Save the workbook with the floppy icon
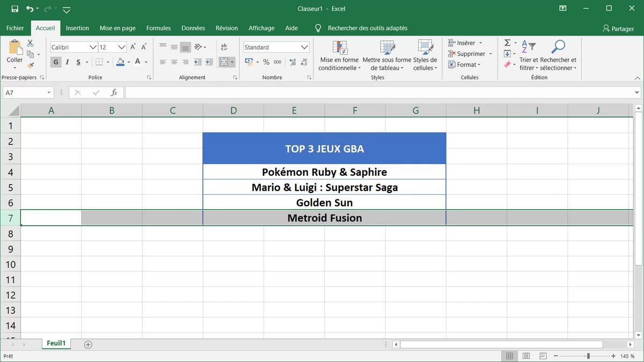 point(14,9)
